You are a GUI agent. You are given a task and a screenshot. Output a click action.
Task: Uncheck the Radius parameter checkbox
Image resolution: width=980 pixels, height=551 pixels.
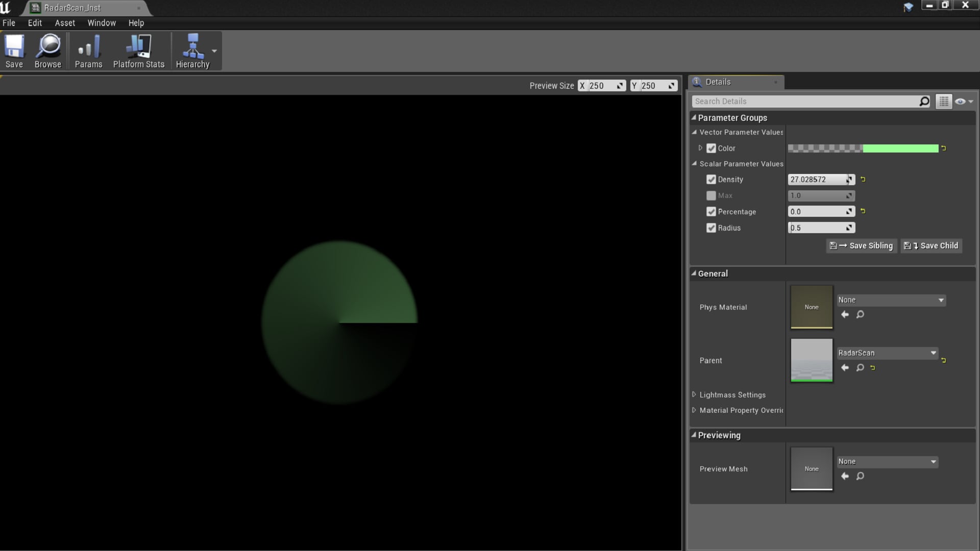[x=711, y=228]
